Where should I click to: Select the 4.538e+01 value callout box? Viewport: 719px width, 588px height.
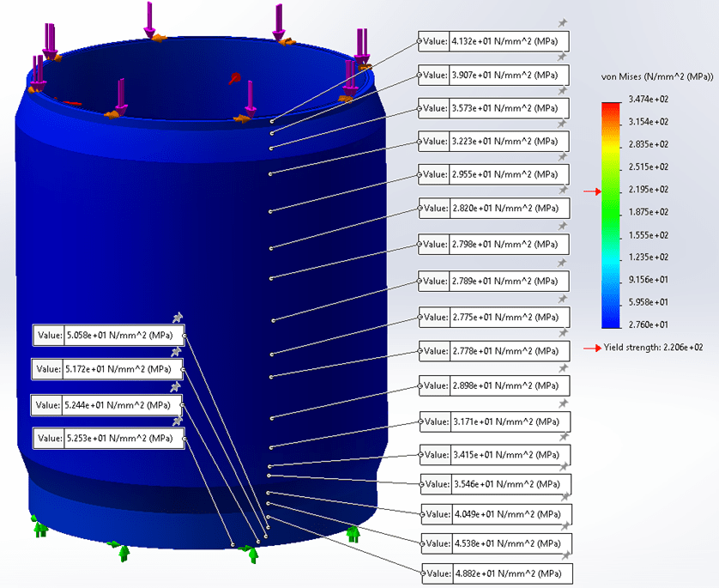496,543
